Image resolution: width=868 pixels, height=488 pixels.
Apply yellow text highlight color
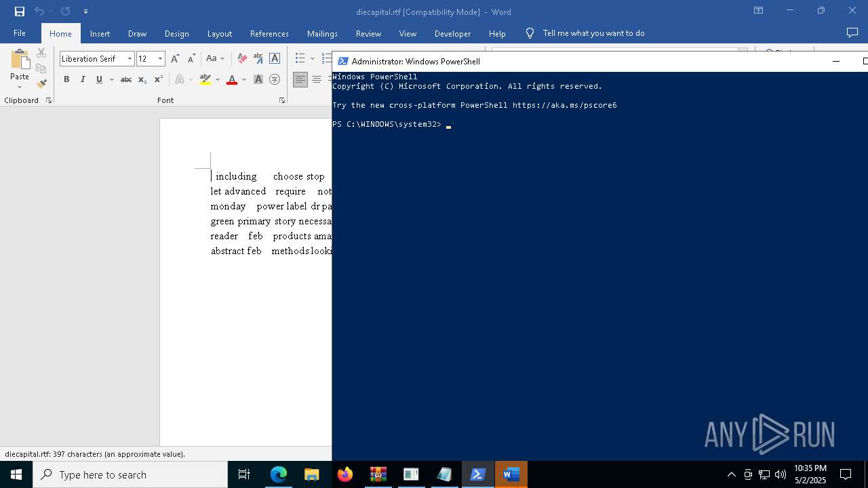click(x=205, y=79)
